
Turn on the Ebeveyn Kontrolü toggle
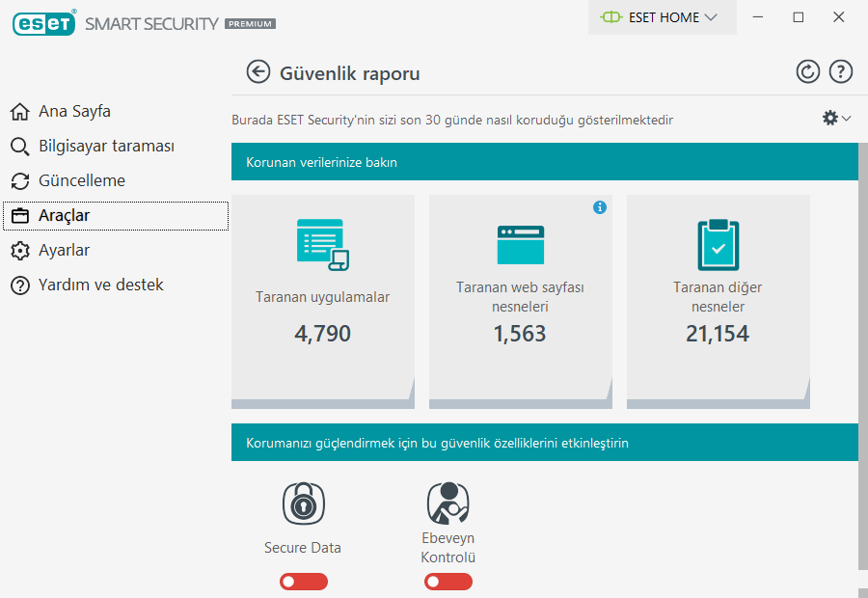(448, 582)
